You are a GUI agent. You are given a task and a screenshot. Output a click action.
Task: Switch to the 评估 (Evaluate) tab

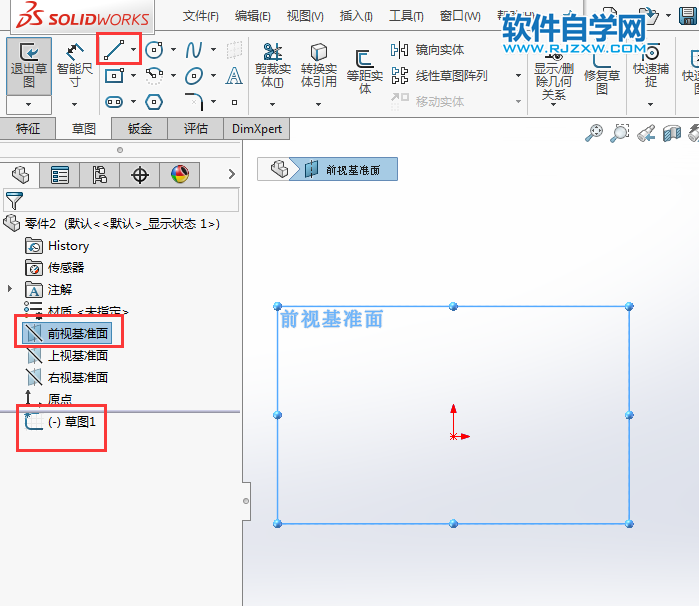pos(196,129)
